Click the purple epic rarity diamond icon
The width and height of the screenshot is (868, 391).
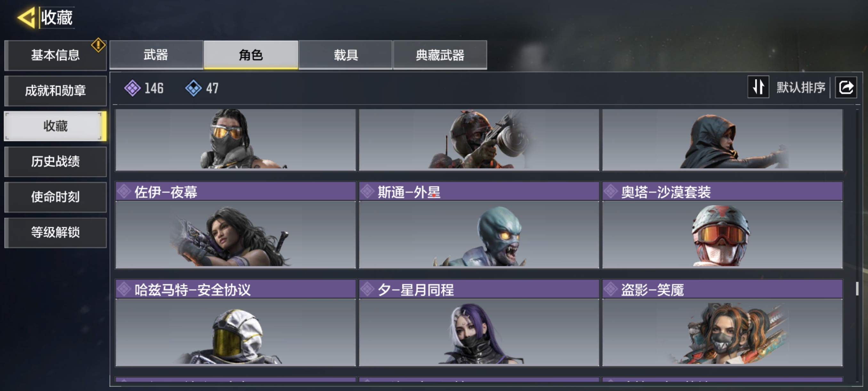coord(133,88)
